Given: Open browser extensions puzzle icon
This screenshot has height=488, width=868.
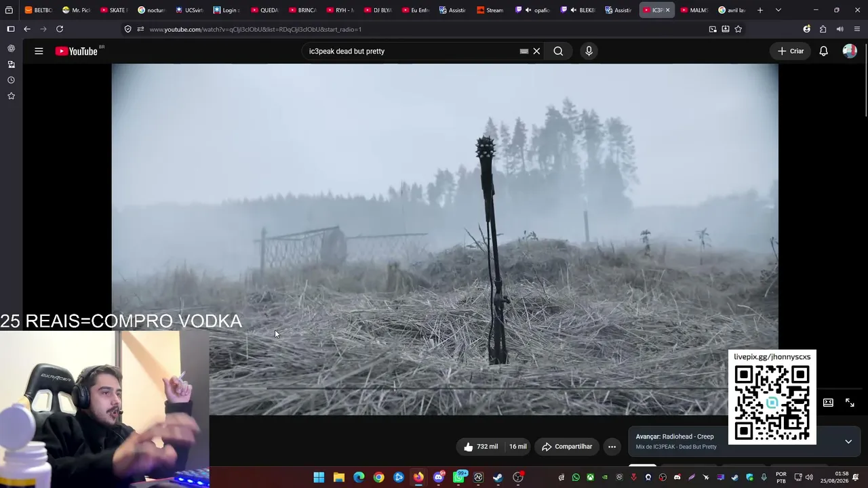Looking at the screenshot, I should (823, 29).
